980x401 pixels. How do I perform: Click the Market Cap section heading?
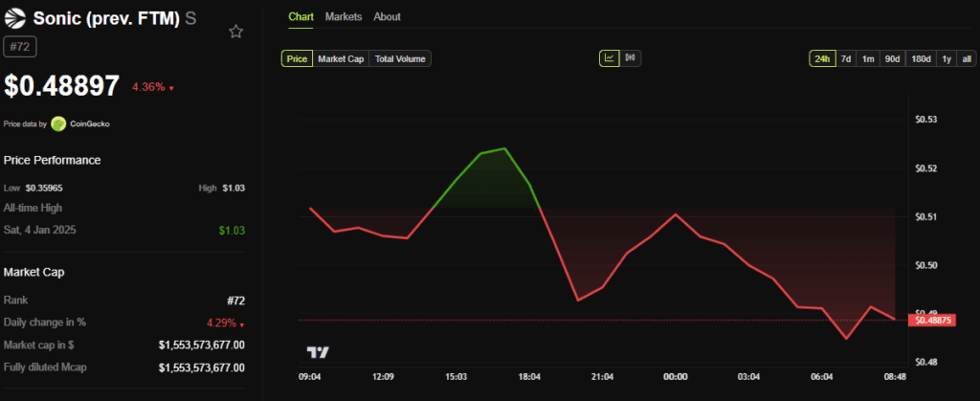coord(33,272)
